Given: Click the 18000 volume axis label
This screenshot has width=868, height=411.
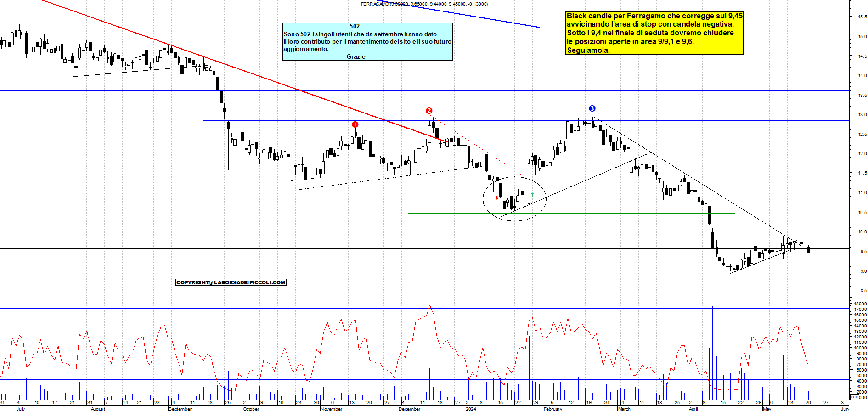Looking at the screenshot, I should [860, 304].
